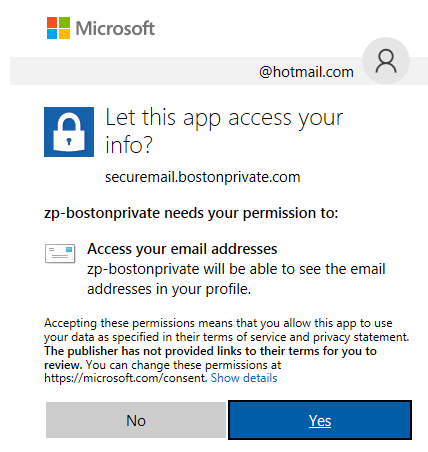Image resolution: width=428 pixels, height=452 pixels.
Task: Click the Yes button to grant access
Action: 320,420
